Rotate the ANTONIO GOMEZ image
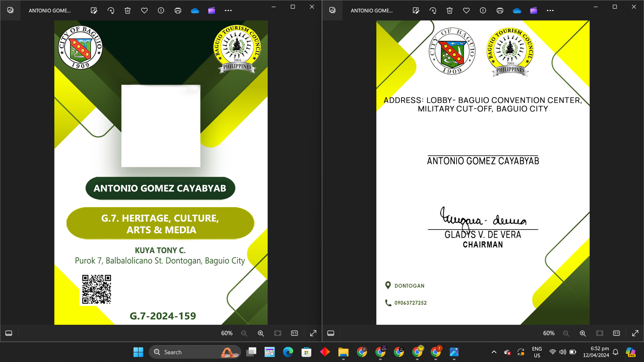644x362 pixels. (x=111, y=10)
